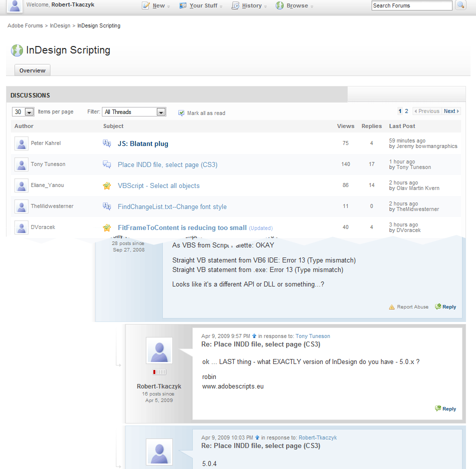Click Peter Kahrel's avatar
The image size is (476, 469).
(x=21, y=143)
